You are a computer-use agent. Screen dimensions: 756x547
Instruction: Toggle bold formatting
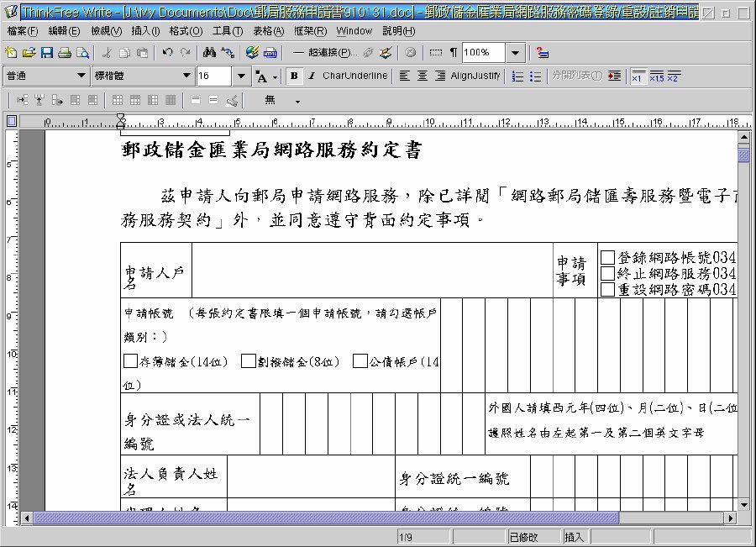point(294,76)
